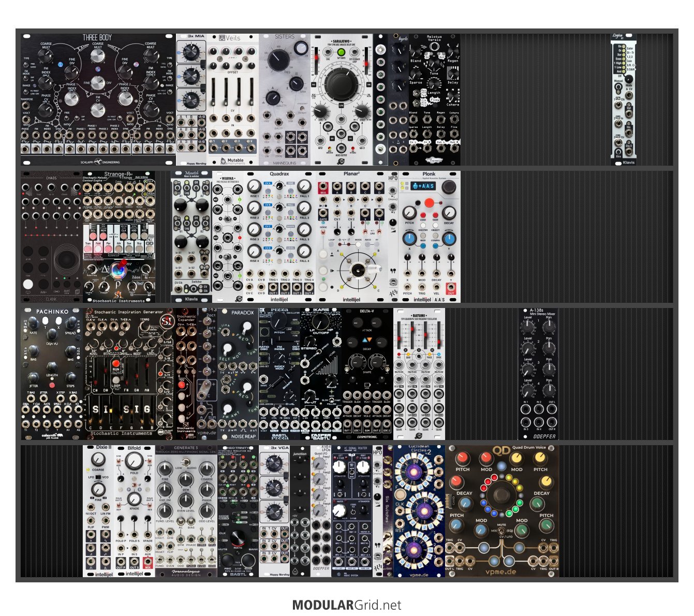Open the MODULARGrid.net link
This screenshot has height=616, width=694.
coord(347,605)
